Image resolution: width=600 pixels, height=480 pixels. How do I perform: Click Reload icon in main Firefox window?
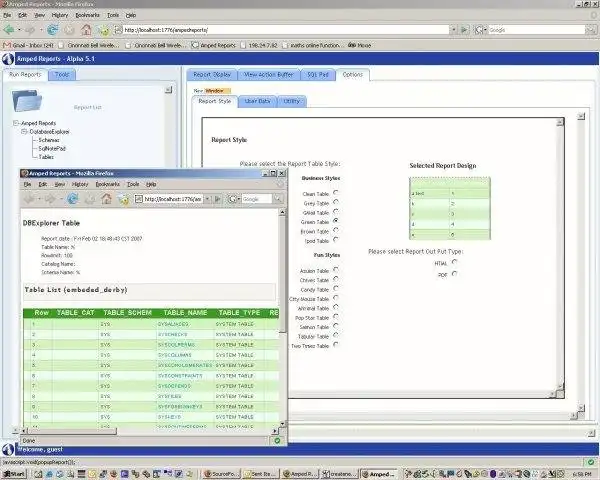[x=52, y=29]
